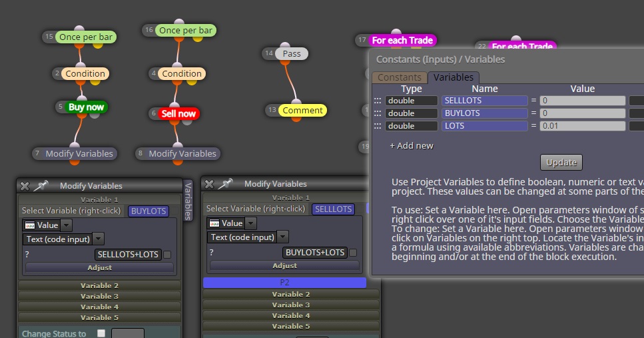The image size is (644, 338).
Task: Expand Variable 2 in SELLLOTS panel
Action: pyautogui.click(x=291, y=294)
